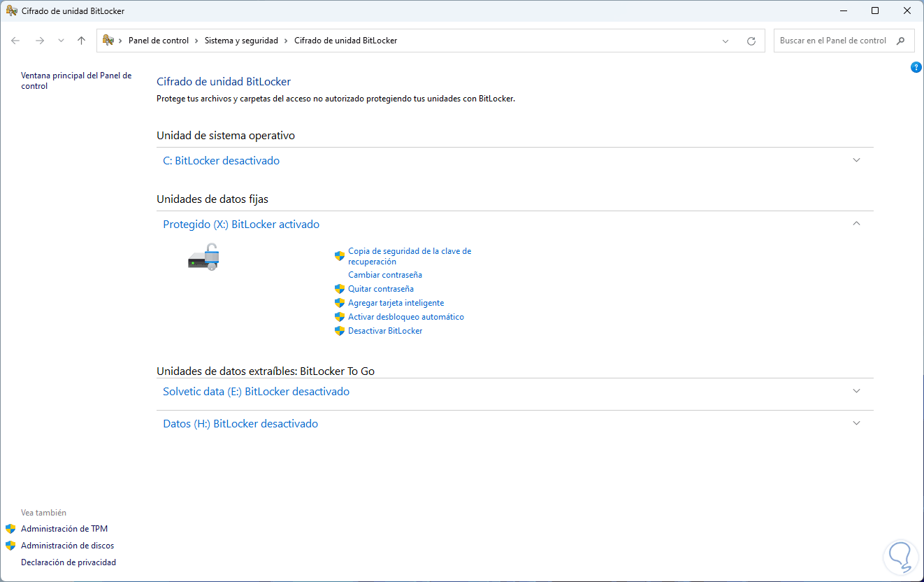The image size is (924, 582).
Task: Click shield icon beside 'Administración de TPM'
Action: pyautogui.click(x=10, y=529)
